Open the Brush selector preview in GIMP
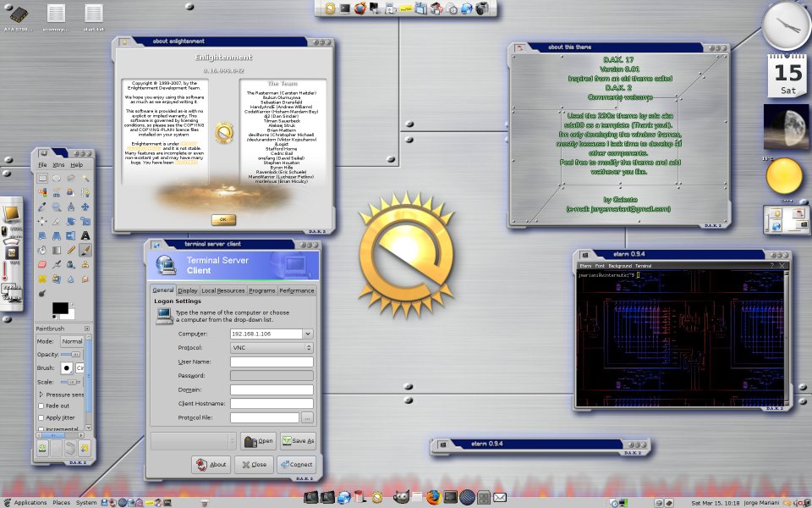 [67, 368]
